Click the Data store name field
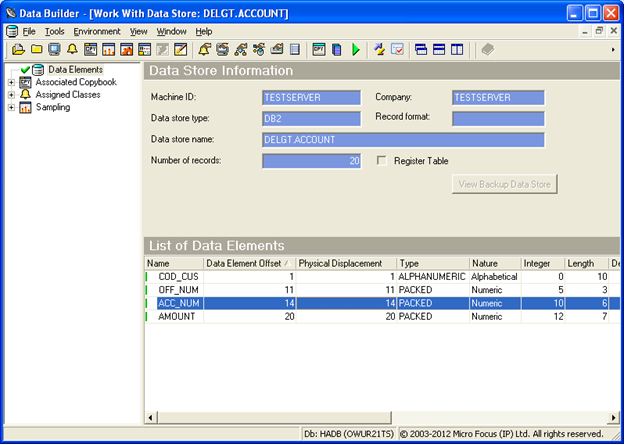The image size is (625, 445). coord(403,140)
